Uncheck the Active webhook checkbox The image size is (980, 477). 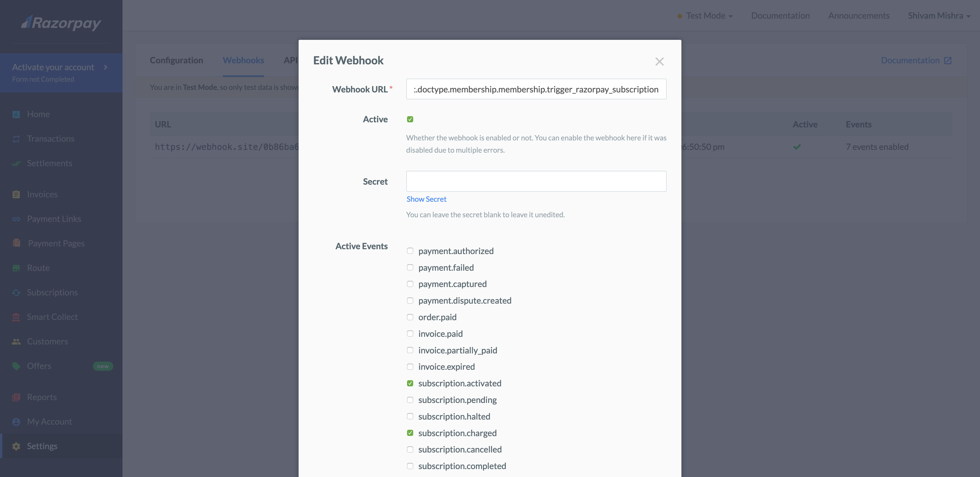click(x=410, y=120)
